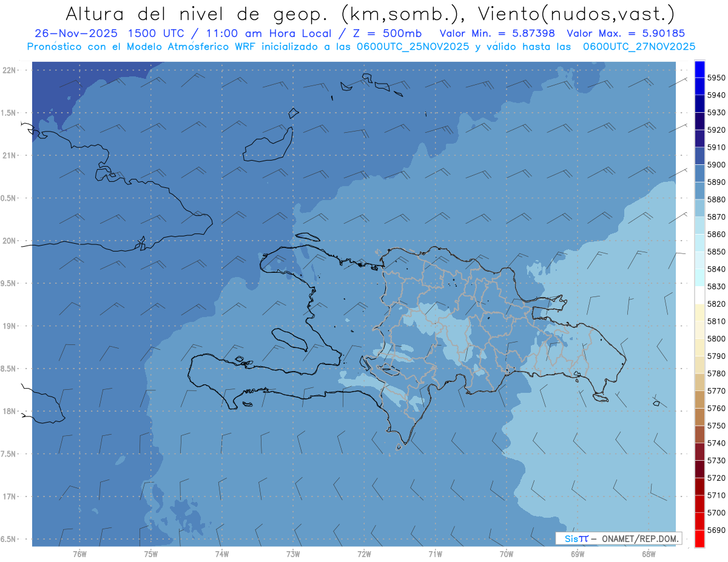The height and width of the screenshot is (562, 728).
Task: Click the colorbar swatch between 5880 and 5870
Action: click(x=699, y=208)
